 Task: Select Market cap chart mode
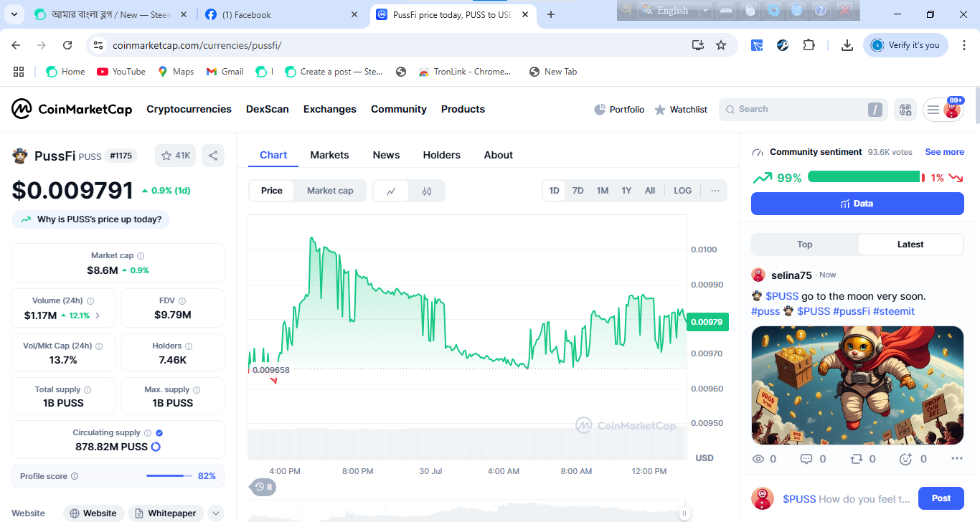tap(330, 191)
